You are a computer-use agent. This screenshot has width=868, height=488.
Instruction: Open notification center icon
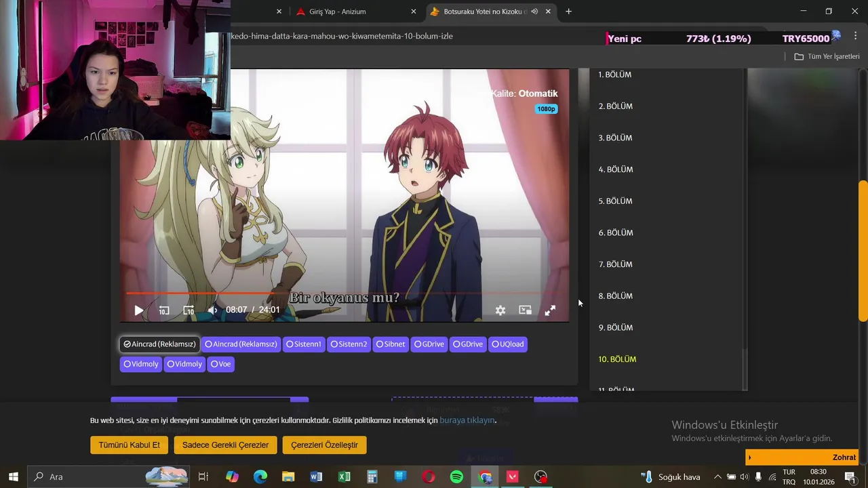click(x=850, y=477)
